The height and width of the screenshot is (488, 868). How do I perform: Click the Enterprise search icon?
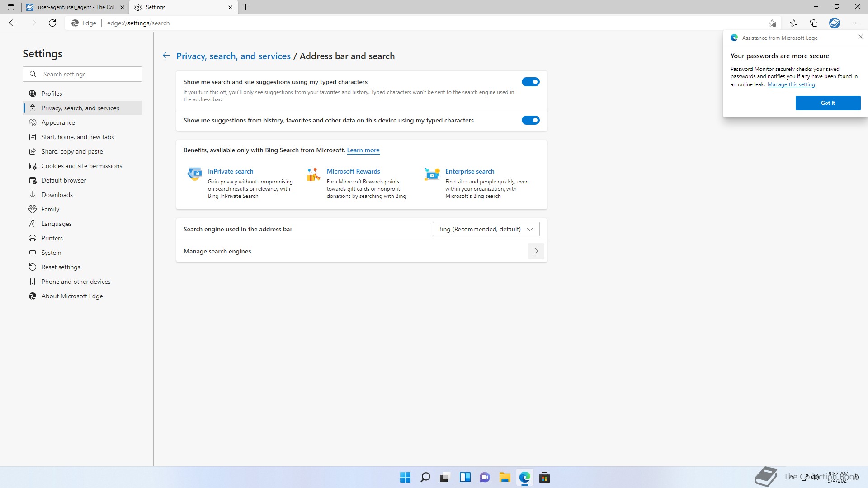[432, 174]
